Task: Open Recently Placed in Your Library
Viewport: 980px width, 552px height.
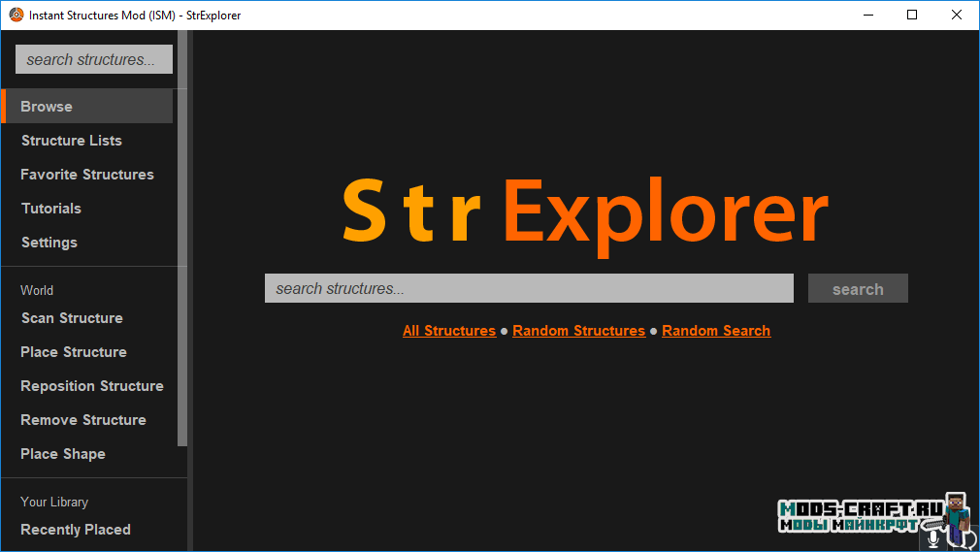Action: (76, 530)
